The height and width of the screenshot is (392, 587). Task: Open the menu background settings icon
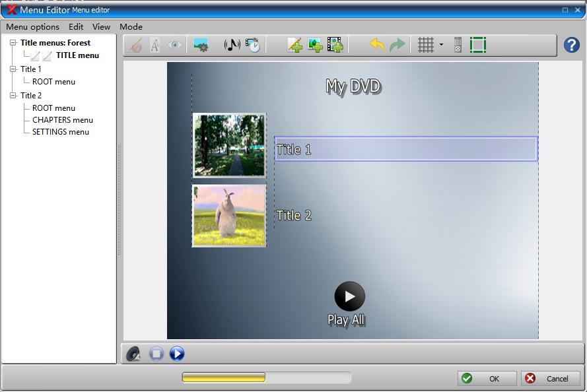[202, 45]
